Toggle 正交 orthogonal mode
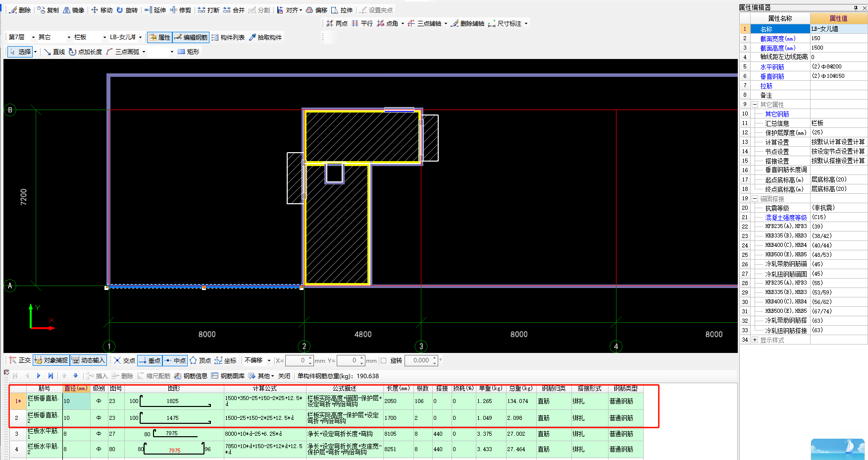 click(x=20, y=360)
